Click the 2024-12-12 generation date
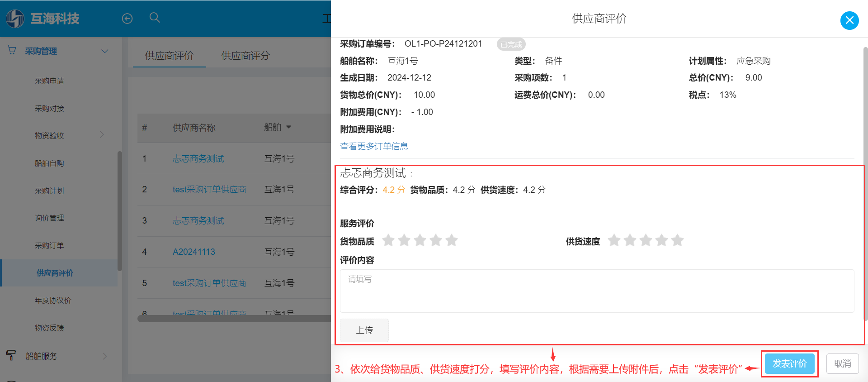Viewport: 868px width, 382px height. (x=409, y=77)
